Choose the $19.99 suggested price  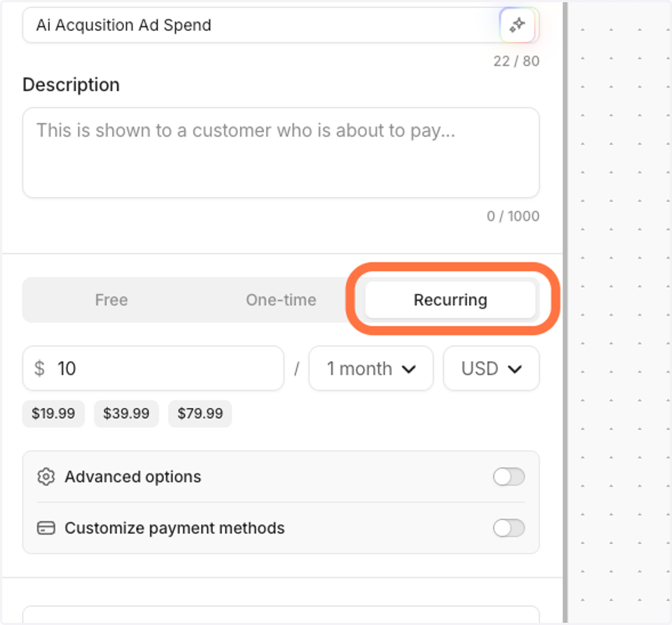coord(53,414)
